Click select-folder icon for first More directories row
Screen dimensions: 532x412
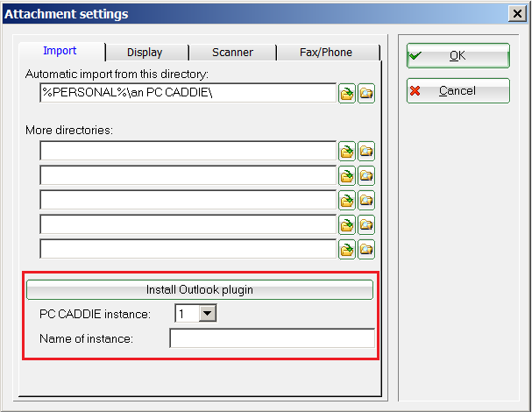tap(347, 151)
